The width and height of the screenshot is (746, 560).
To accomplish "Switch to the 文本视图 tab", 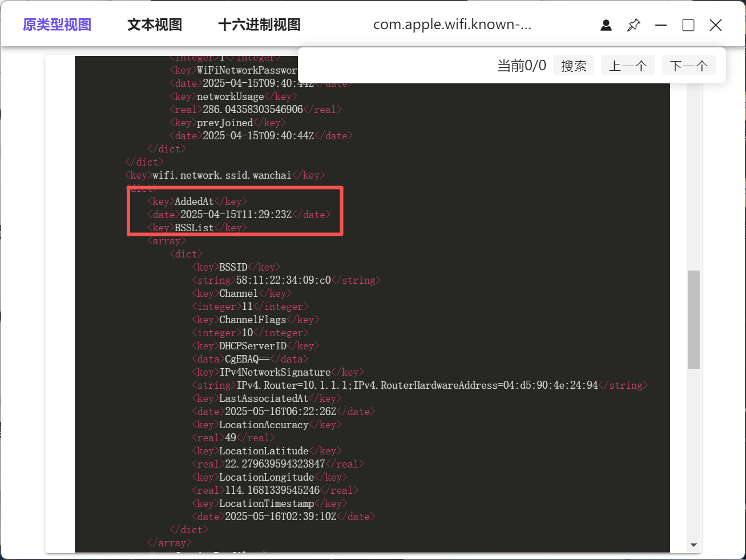I will [155, 25].
